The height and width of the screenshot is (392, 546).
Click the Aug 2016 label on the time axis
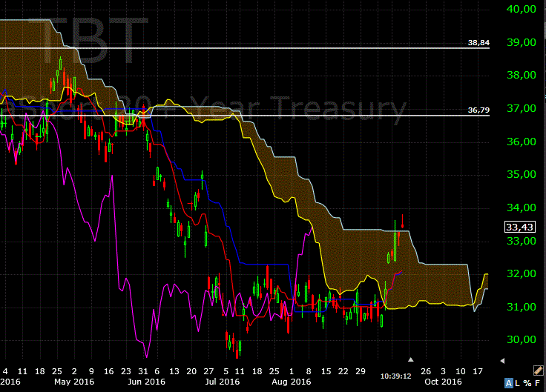(x=291, y=382)
